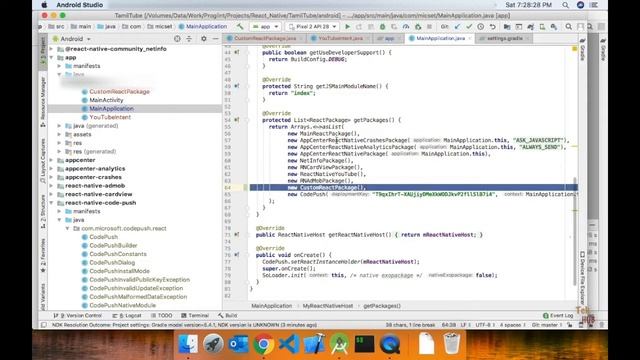Collapse com.microsoft.codepush.react package
This screenshot has width=640, height=360.
pyautogui.click(x=68, y=229)
